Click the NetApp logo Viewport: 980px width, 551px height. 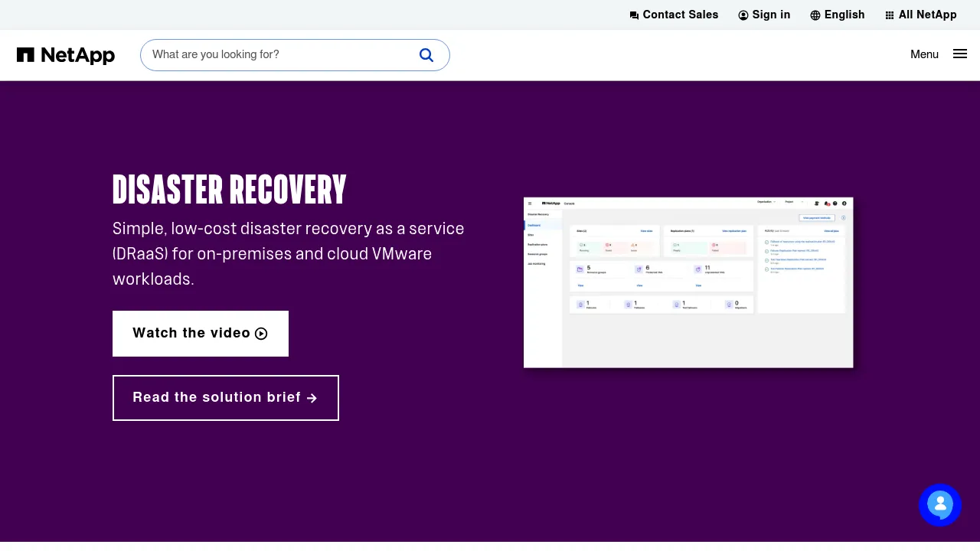click(x=66, y=55)
